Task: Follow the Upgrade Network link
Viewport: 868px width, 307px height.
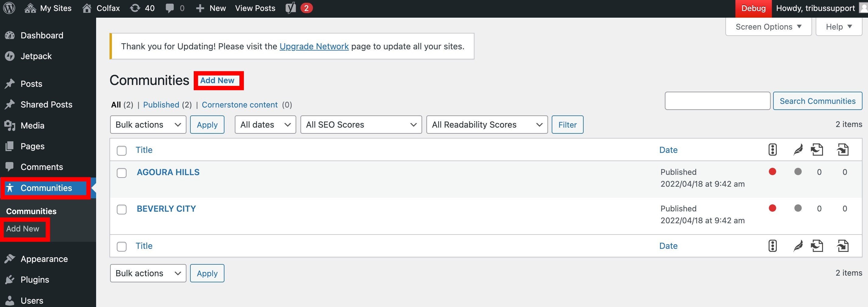Action: [314, 46]
